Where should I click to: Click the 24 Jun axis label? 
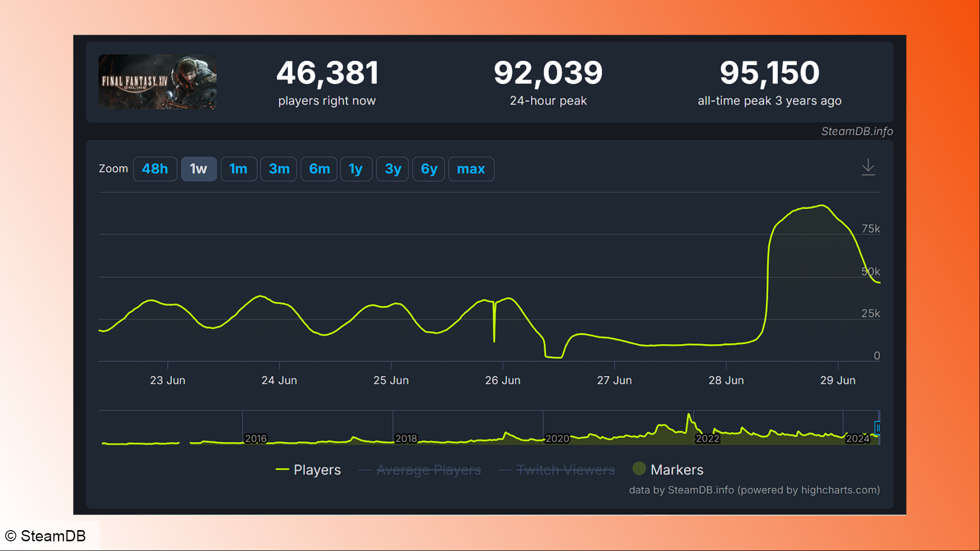pos(279,380)
